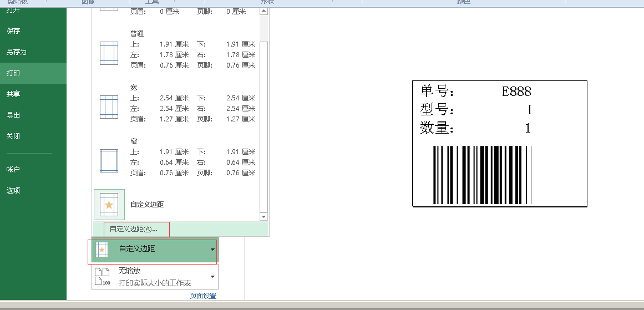Click 保存 in the green sidebar
Viewport: 644px width, 310px height.
click(13, 31)
